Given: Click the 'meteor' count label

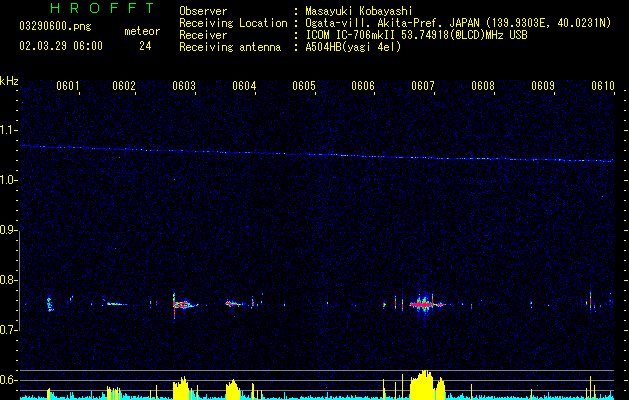Looking at the screenshot, I should tap(142, 31).
